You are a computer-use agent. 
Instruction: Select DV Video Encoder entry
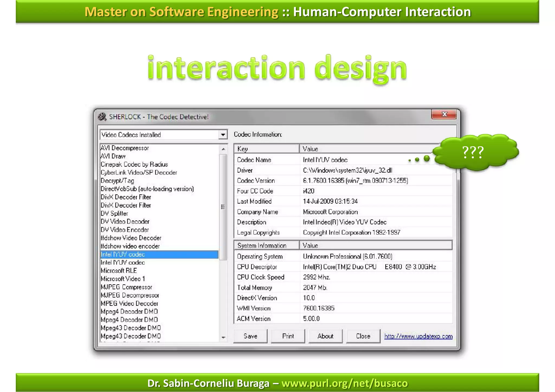(x=159, y=230)
